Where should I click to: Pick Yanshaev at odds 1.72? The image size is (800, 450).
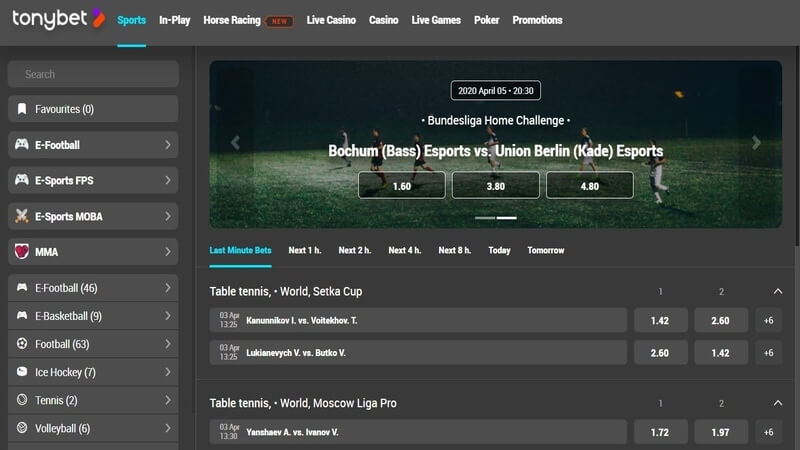pos(660,432)
